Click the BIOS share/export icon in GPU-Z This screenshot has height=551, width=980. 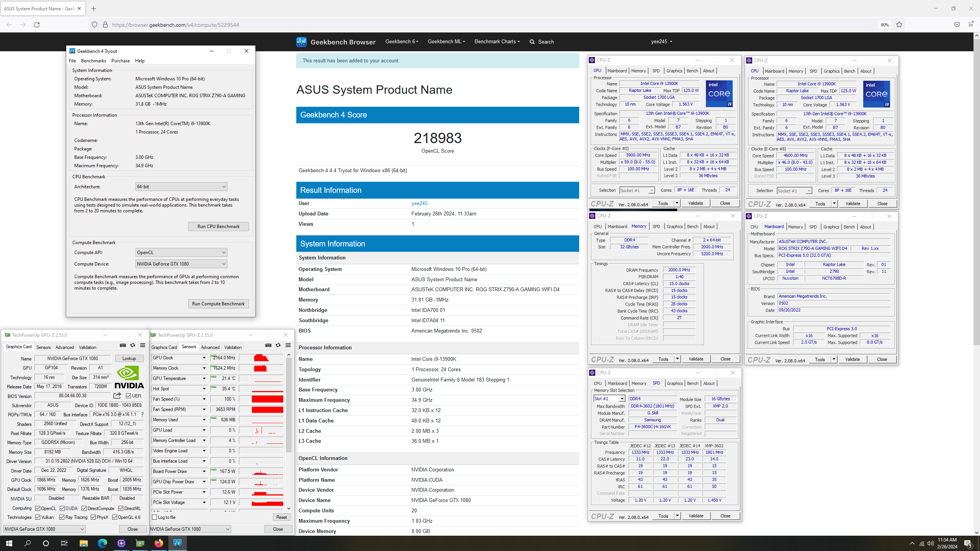coord(117,396)
